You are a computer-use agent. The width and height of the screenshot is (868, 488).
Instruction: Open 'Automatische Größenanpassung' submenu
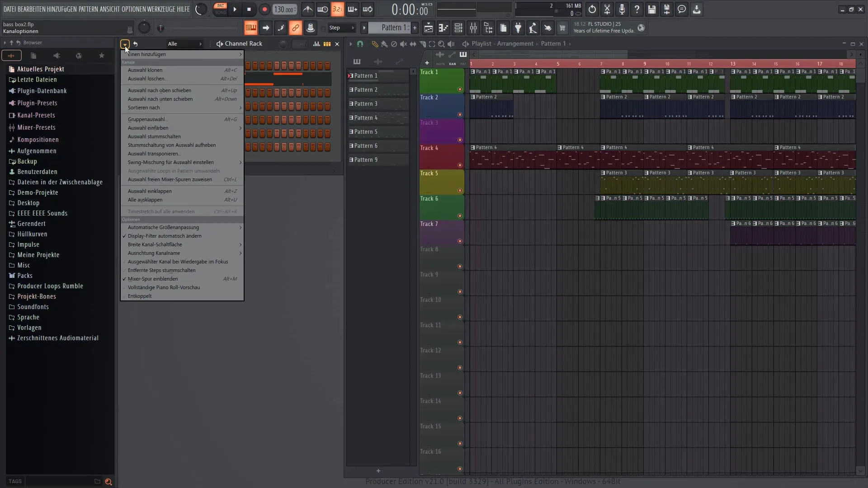182,227
